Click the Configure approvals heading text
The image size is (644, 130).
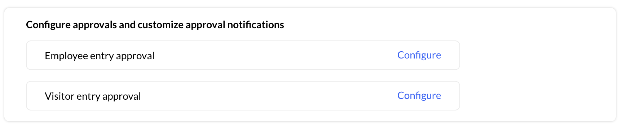[x=155, y=25]
